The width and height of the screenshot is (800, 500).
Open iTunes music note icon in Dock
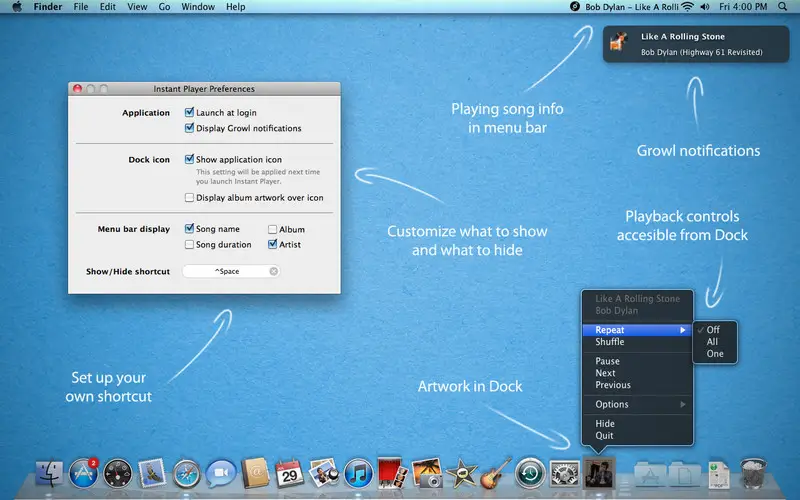point(358,473)
